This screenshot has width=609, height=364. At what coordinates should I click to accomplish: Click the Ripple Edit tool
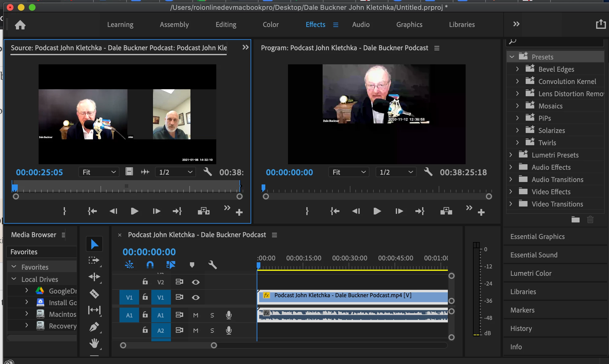(94, 277)
